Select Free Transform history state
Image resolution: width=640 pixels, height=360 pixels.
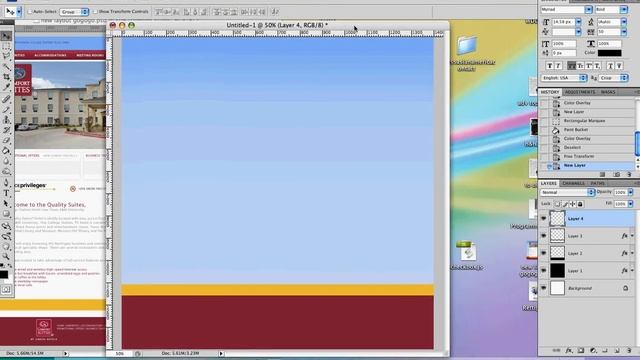(x=587, y=156)
